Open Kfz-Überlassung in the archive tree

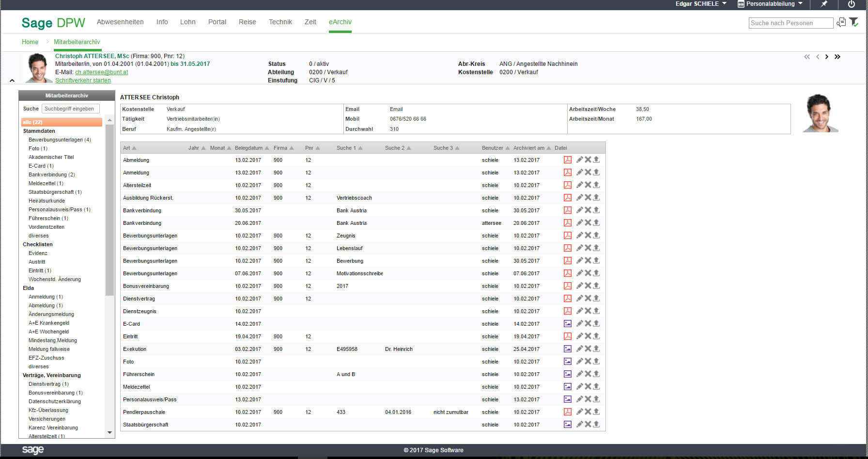tap(48, 410)
